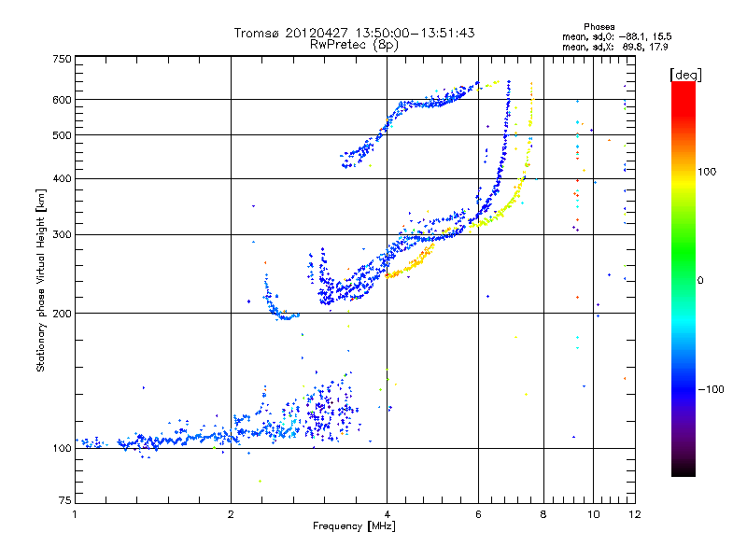The image size is (747, 560).
Task: Click the colorbar tick label '0'
Action: pyautogui.click(x=700, y=280)
